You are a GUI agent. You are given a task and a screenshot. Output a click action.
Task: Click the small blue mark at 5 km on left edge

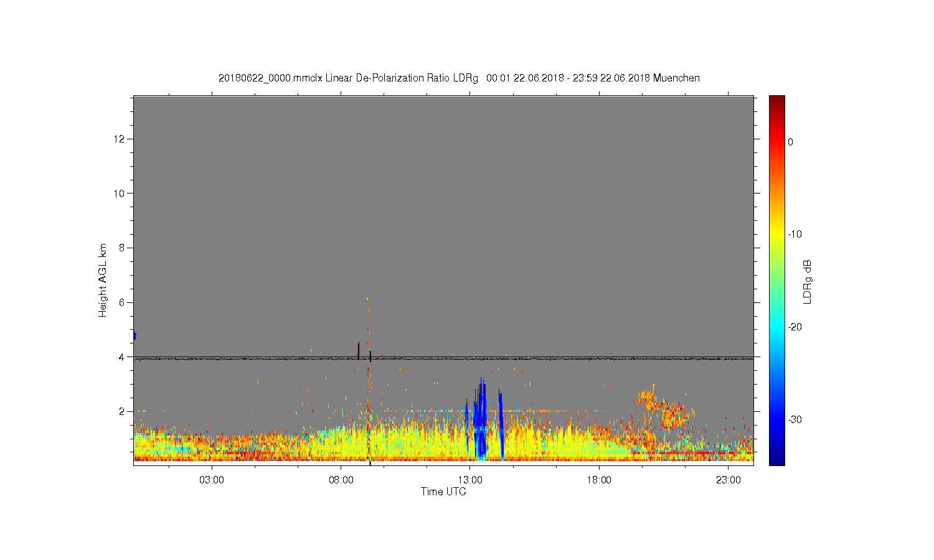pos(134,336)
